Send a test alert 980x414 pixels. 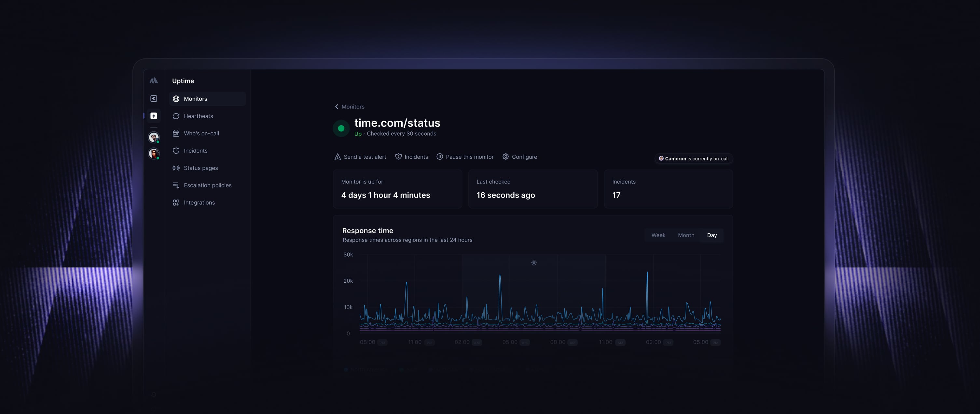point(360,157)
